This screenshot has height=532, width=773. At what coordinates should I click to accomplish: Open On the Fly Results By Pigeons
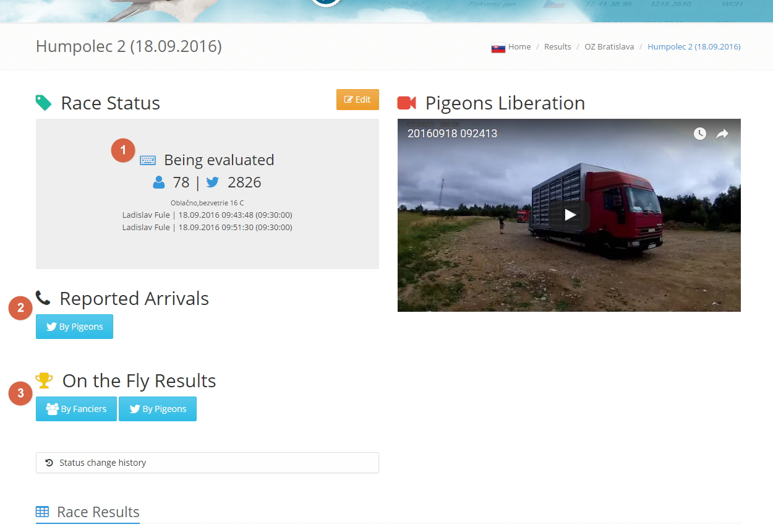click(158, 409)
